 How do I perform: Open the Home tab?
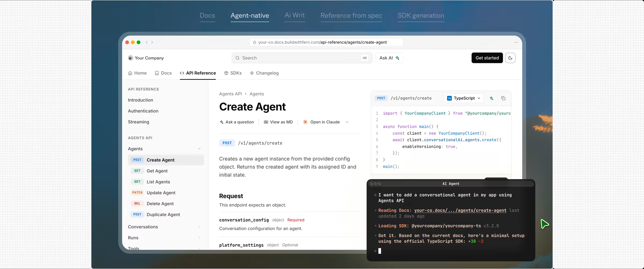[137, 73]
